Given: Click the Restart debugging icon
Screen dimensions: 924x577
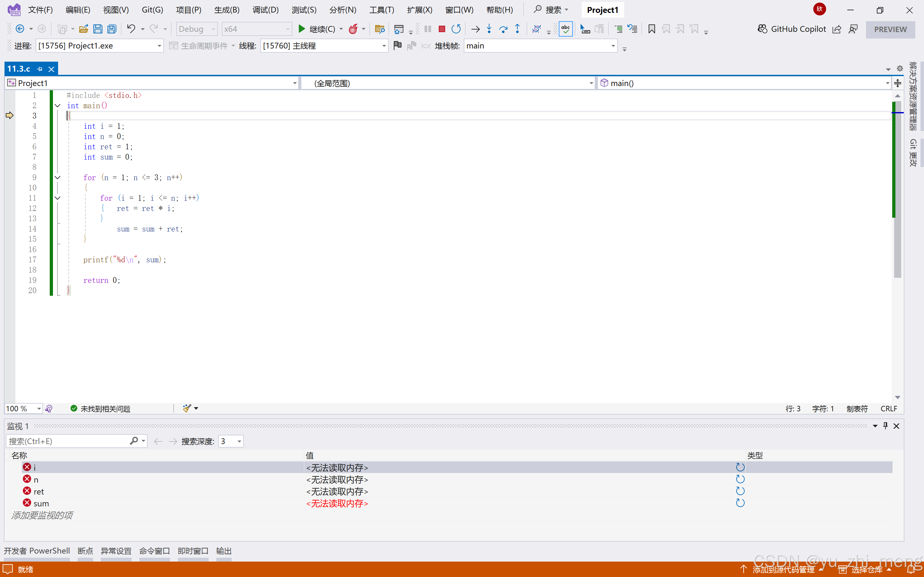Looking at the screenshot, I should click(x=456, y=29).
